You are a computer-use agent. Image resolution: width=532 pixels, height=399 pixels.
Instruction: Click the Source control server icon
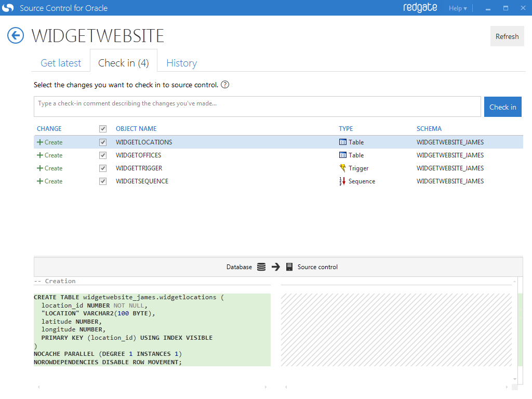coord(289,267)
